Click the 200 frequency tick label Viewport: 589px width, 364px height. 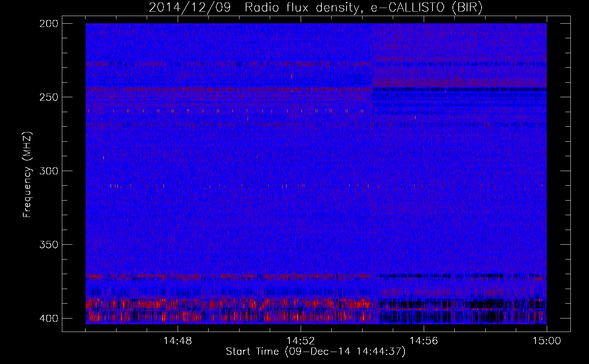48,24
